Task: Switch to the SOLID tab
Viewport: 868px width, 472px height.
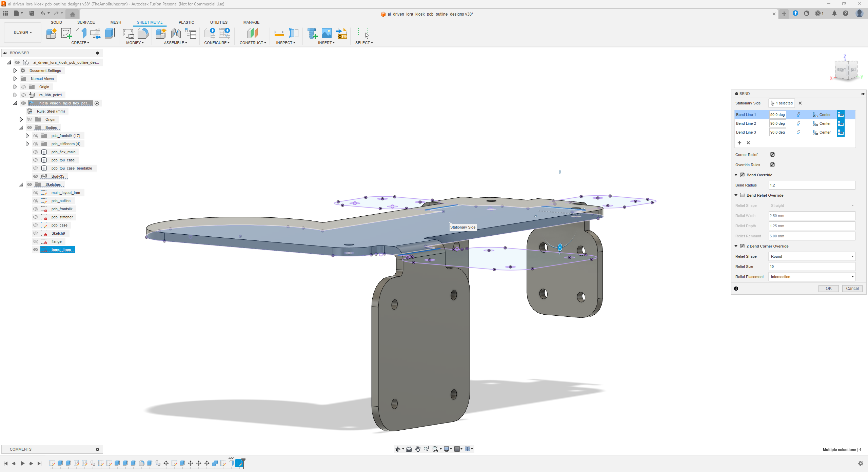Action: (56, 22)
